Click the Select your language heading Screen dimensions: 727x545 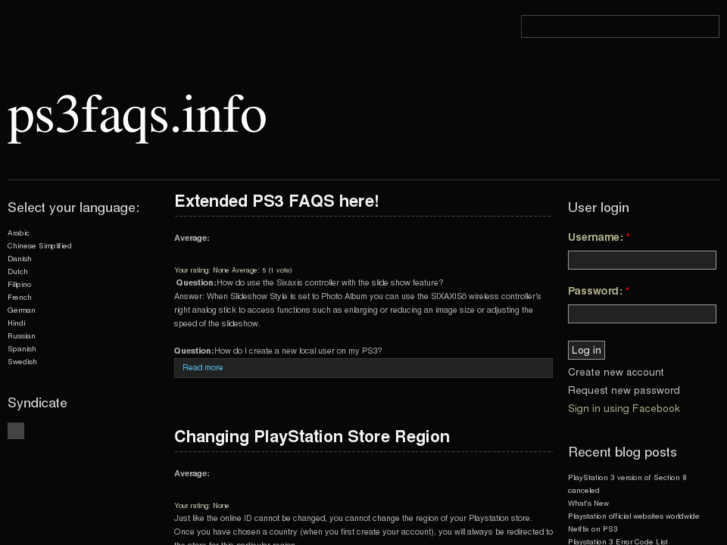click(73, 207)
